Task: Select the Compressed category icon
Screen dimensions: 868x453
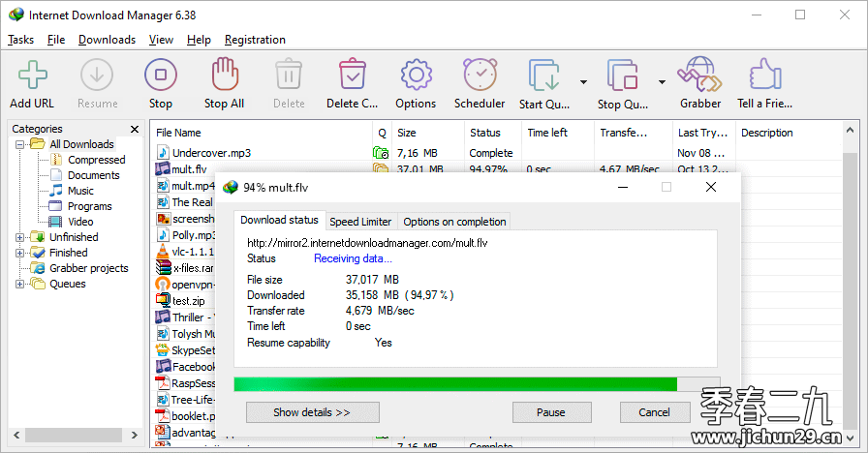Action: coord(56,160)
